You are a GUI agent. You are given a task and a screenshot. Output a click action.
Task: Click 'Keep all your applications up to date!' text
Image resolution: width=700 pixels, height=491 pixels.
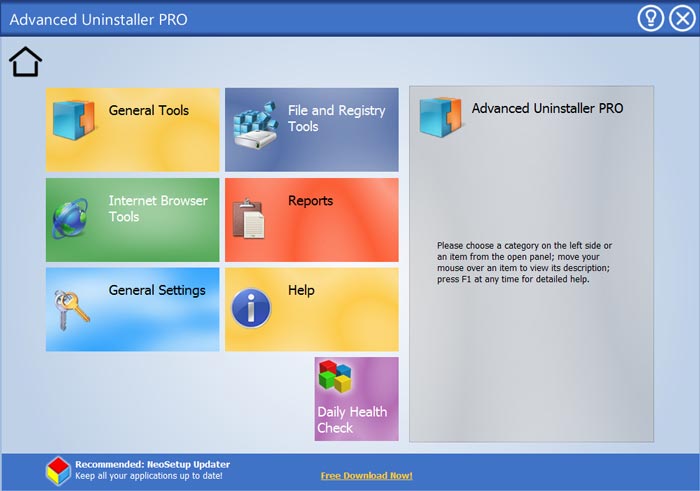[149, 476]
